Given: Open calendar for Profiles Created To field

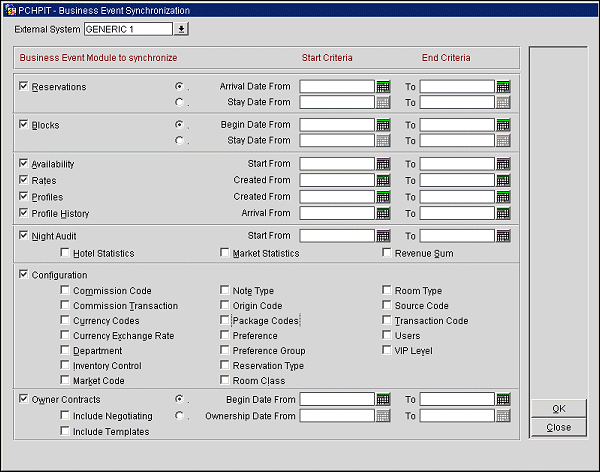Looking at the screenshot, I should click(503, 197).
